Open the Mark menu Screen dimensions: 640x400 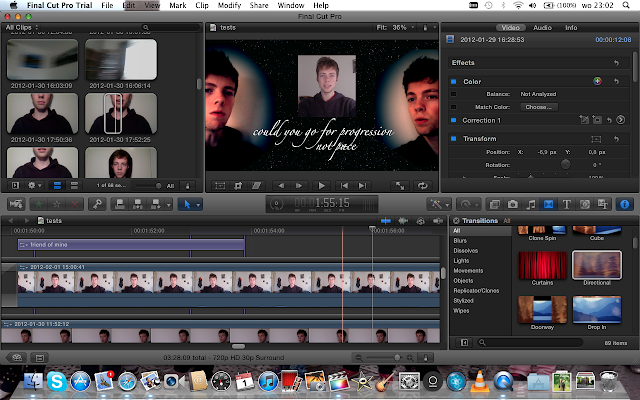[x=178, y=5]
